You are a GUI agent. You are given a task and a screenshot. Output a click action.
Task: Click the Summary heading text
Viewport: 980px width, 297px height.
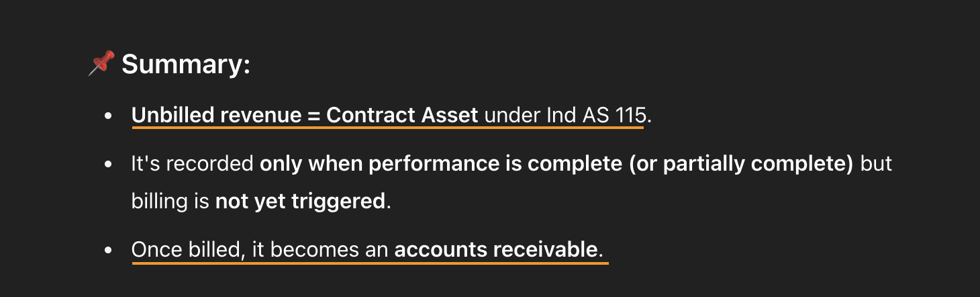click(x=186, y=65)
